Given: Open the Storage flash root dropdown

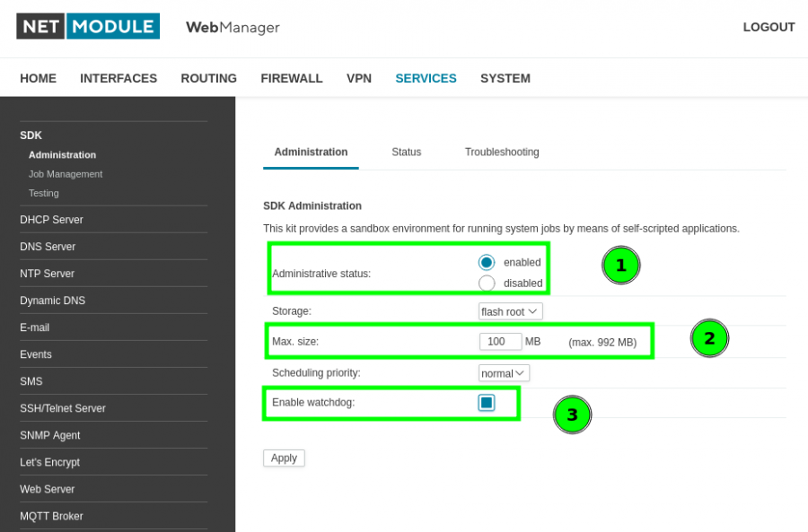Looking at the screenshot, I should point(510,311).
